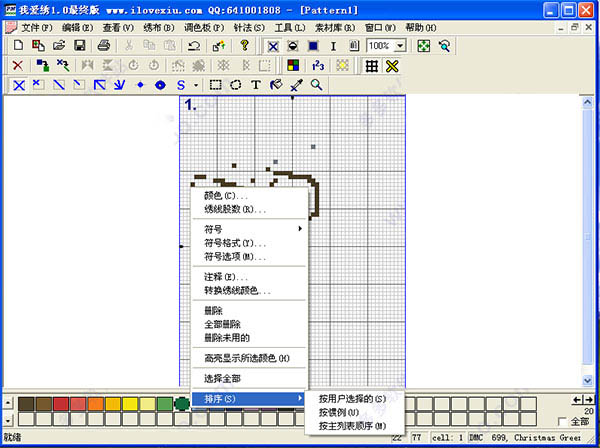This screenshot has height=448, width=600.
Task: Select the blue S backstitch tool
Action: [181, 85]
